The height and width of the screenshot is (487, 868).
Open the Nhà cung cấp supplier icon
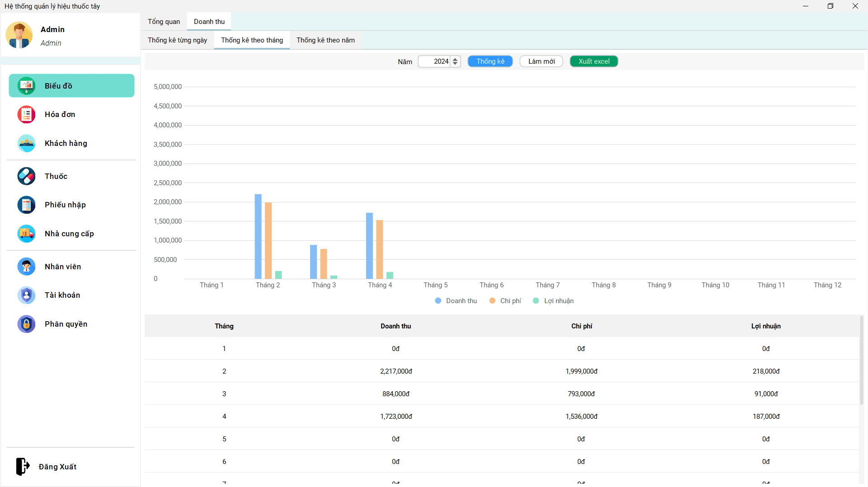(26, 234)
